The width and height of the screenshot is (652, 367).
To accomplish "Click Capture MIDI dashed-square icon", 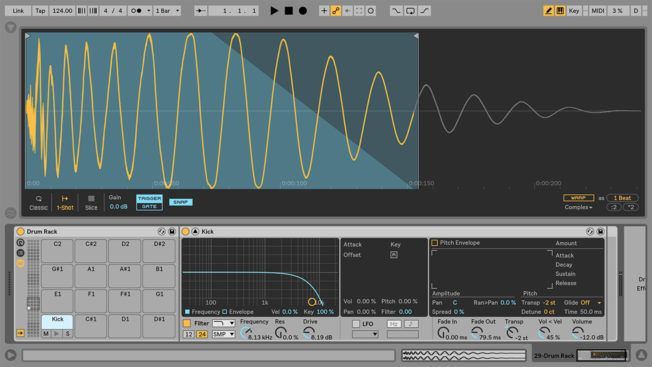I will pyautogui.click(x=359, y=11).
